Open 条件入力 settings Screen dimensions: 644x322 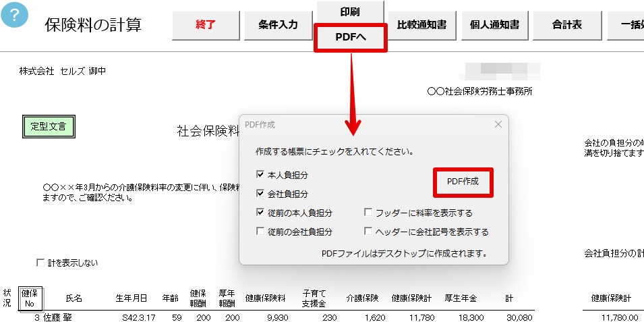point(278,25)
